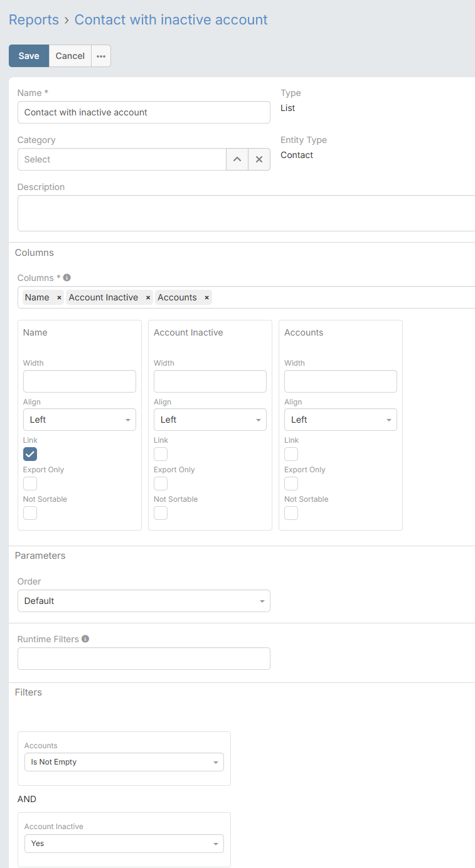This screenshot has width=475, height=868.
Task: Change the Accounts filter 'Is Not Empty' dropdown
Action: [124, 762]
